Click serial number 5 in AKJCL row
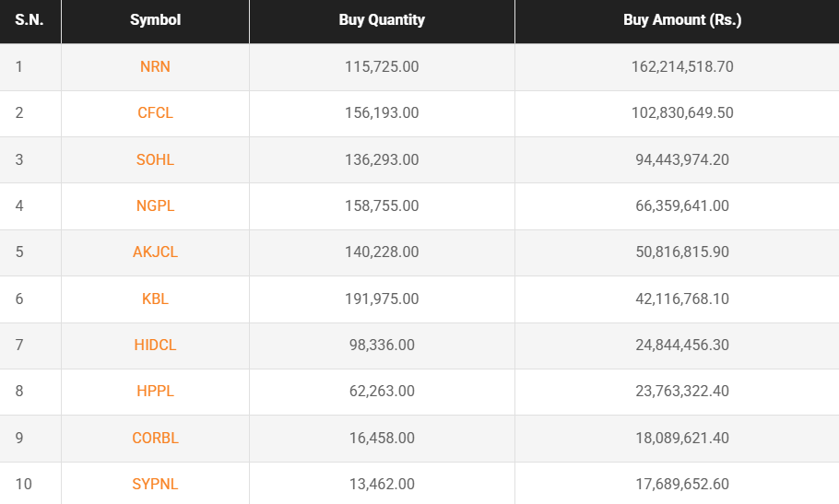Screen dimensions: 839x504 (19, 252)
